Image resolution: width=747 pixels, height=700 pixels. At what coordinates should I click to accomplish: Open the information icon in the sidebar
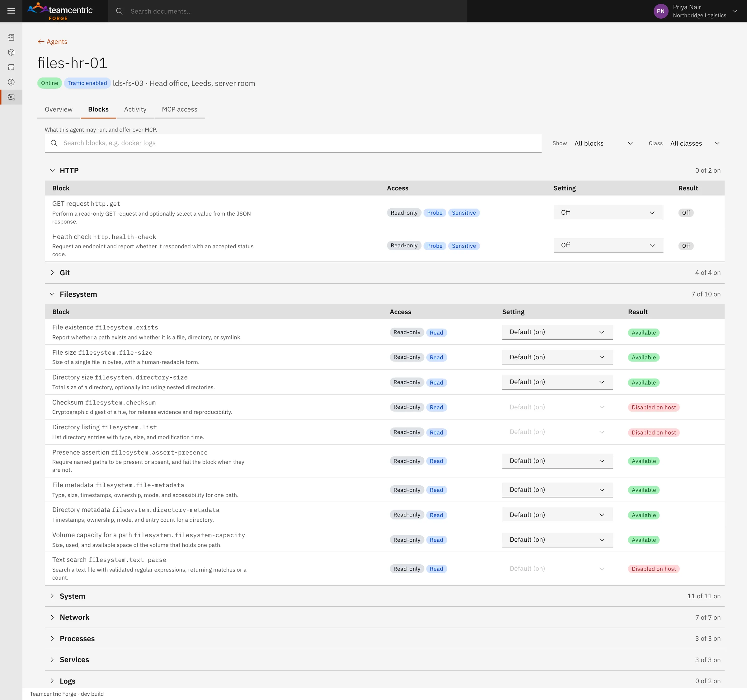tap(11, 82)
